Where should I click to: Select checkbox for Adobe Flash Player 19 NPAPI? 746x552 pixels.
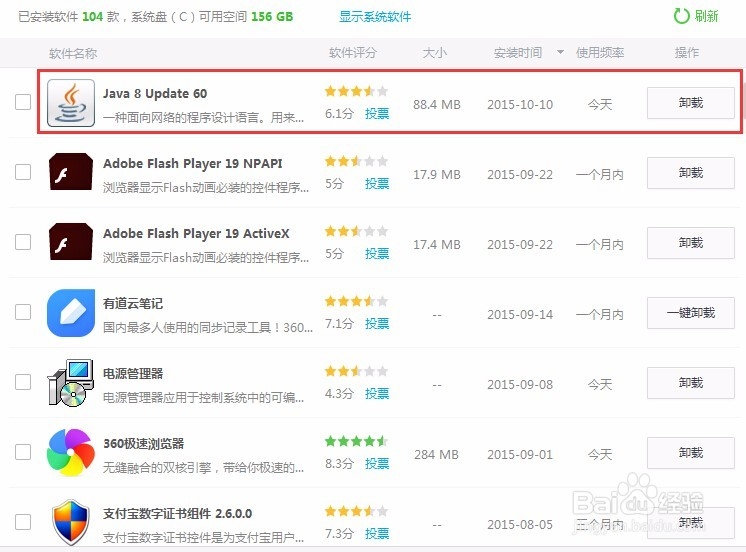tap(23, 172)
